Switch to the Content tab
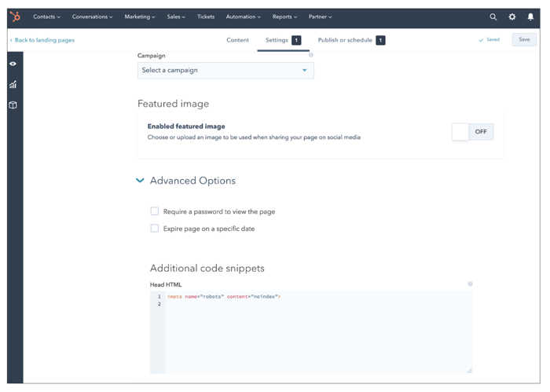 237,40
